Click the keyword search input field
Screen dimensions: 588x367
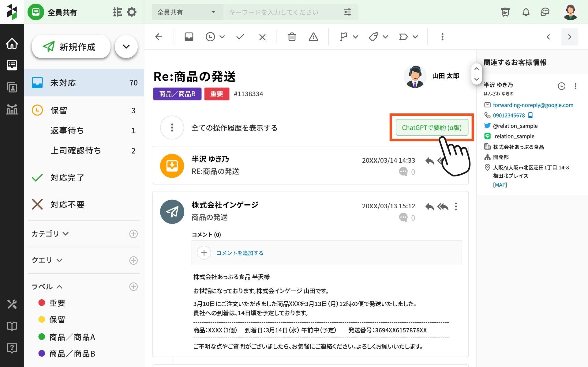point(282,12)
